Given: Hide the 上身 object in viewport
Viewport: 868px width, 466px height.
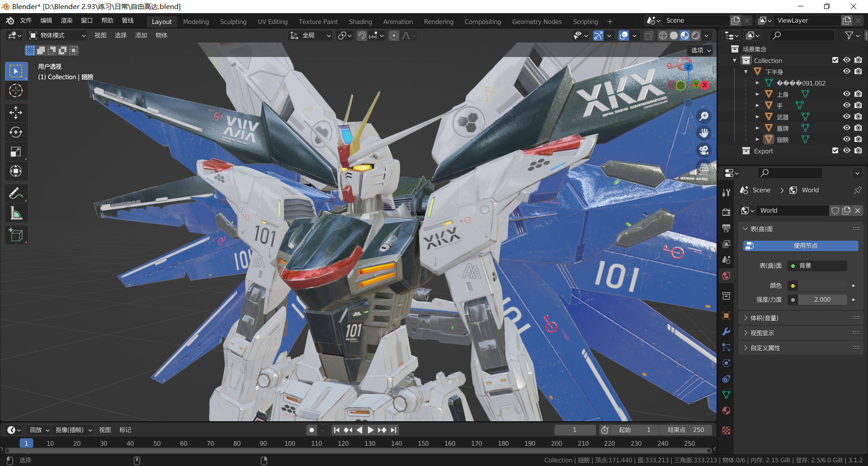Looking at the screenshot, I should (847, 94).
